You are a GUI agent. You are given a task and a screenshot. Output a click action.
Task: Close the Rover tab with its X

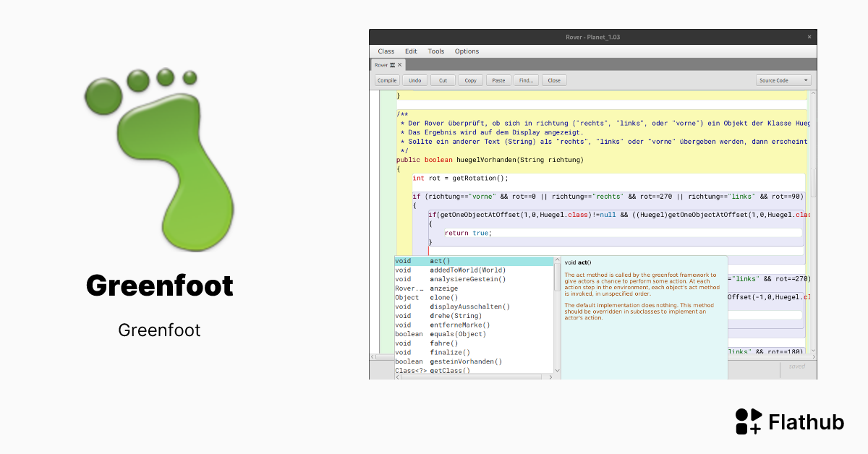(x=399, y=64)
